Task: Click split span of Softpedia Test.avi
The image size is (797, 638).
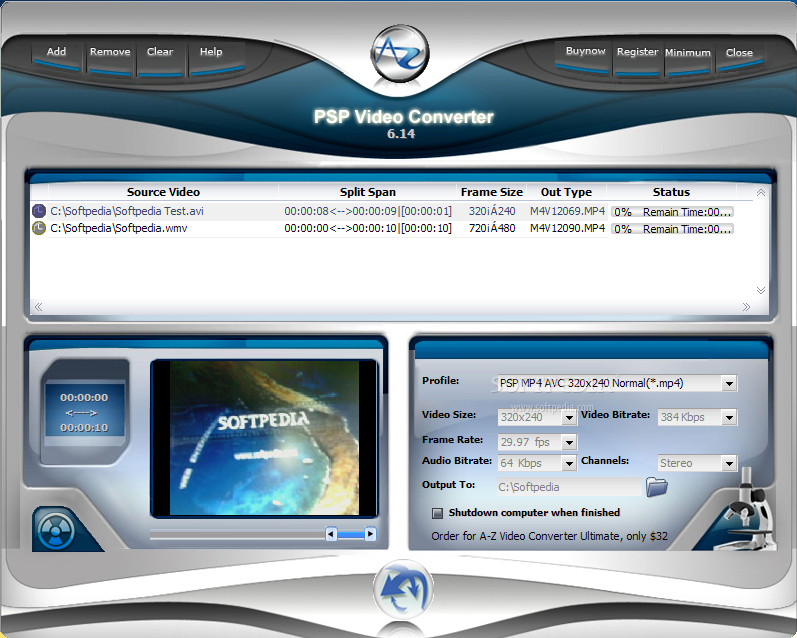Action: click(x=367, y=211)
